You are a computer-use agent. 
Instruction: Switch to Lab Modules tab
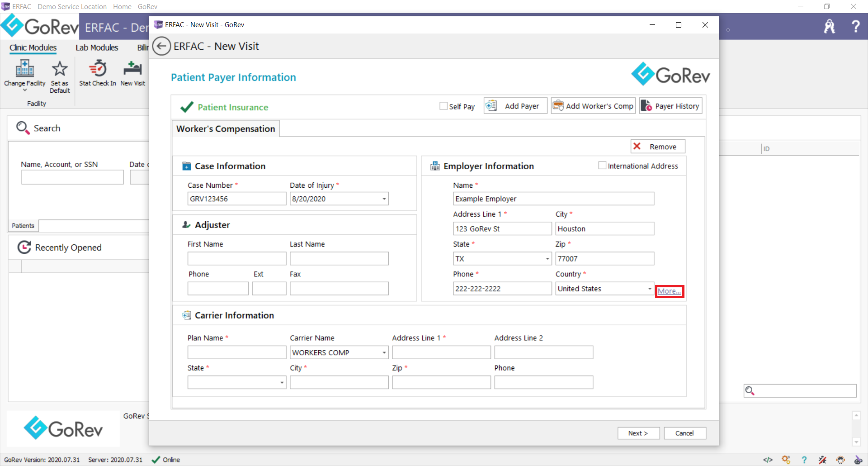[97, 48]
